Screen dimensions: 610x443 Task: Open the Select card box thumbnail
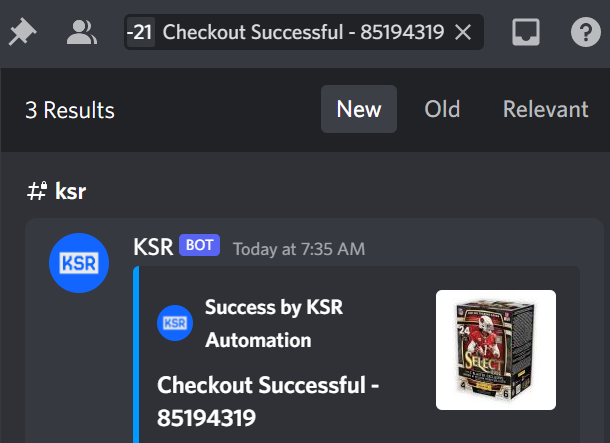[496, 350]
